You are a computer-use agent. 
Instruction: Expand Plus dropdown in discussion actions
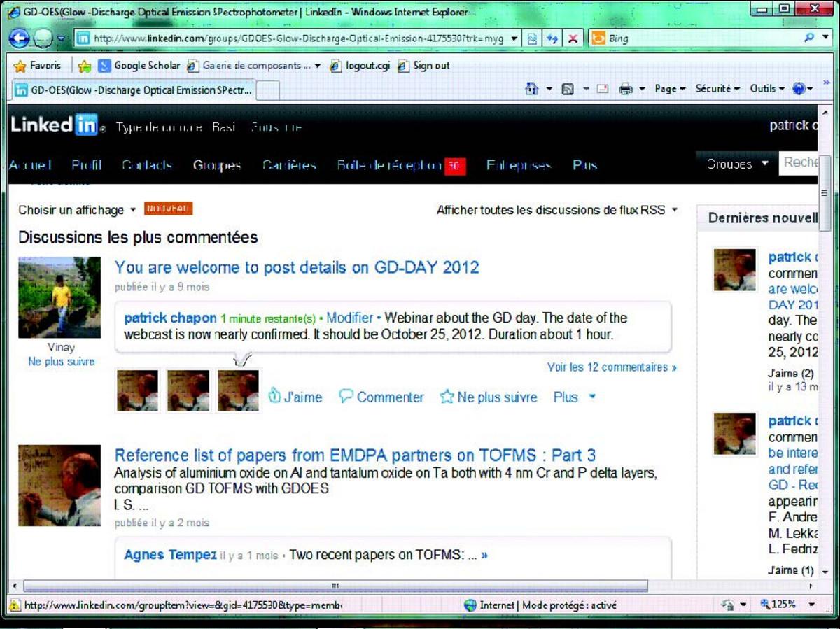(575, 397)
